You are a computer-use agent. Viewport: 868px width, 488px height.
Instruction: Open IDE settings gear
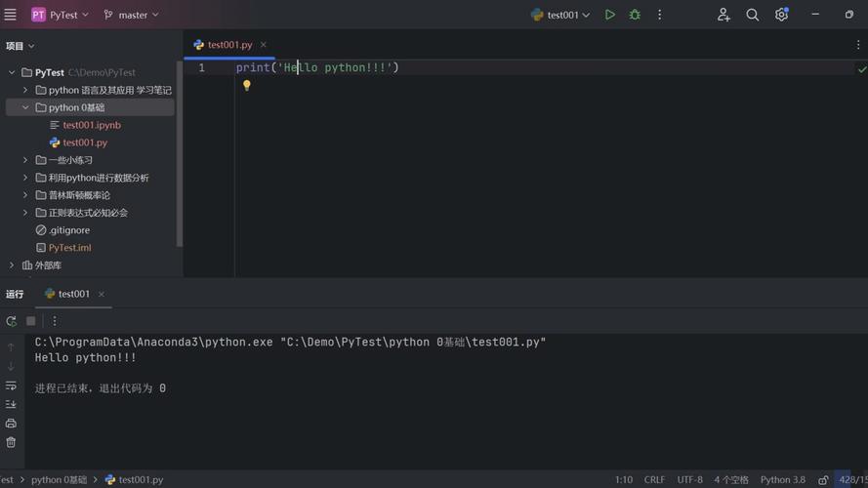point(781,15)
